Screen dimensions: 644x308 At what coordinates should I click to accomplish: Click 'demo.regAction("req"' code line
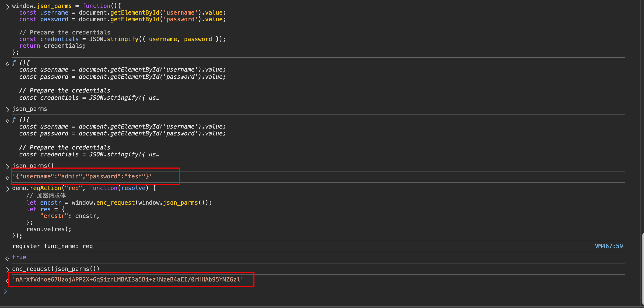point(84,188)
